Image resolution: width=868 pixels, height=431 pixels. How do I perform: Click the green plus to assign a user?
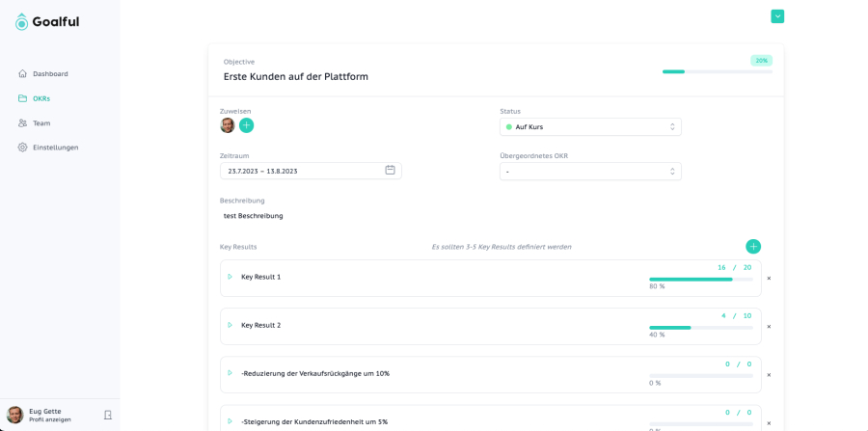coord(246,125)
